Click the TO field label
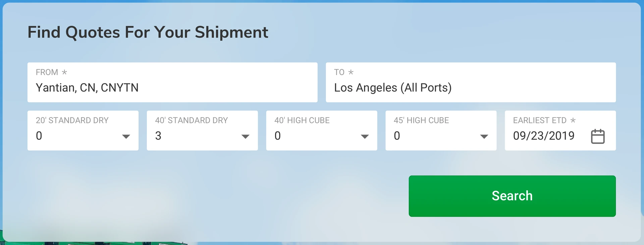Viewport: 644px width, 245px height. [x=339, y=72]
